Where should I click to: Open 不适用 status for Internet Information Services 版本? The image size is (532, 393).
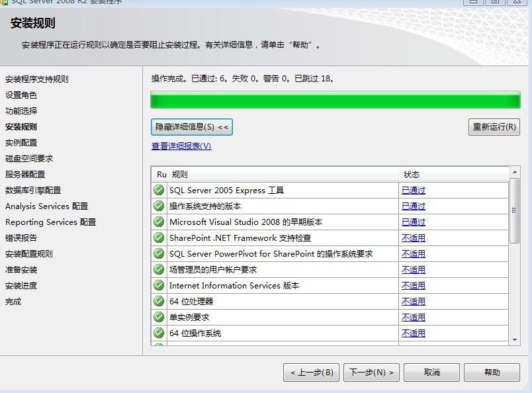414,286
